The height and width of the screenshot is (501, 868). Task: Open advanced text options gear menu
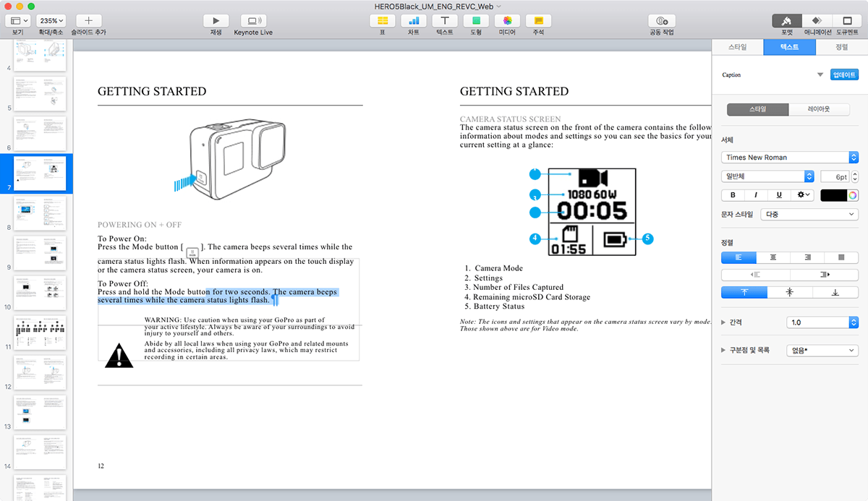coord(803,195)
